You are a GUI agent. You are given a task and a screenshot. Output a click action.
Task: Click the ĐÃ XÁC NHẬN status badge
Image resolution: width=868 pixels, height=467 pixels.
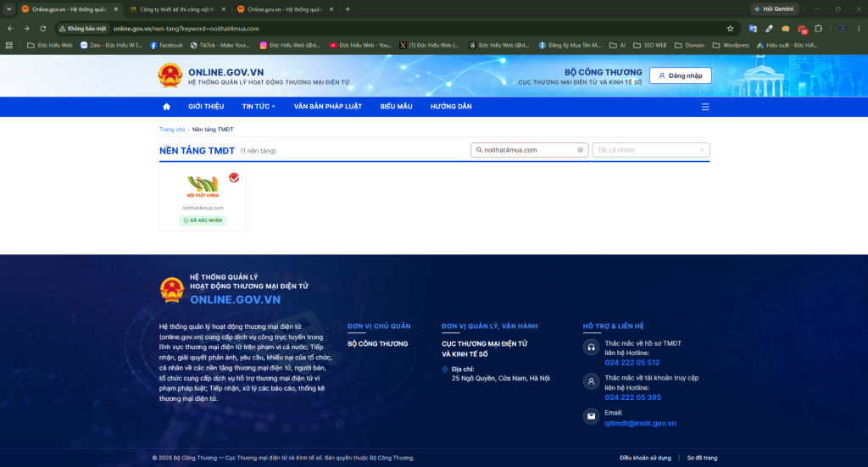point(203,220)
